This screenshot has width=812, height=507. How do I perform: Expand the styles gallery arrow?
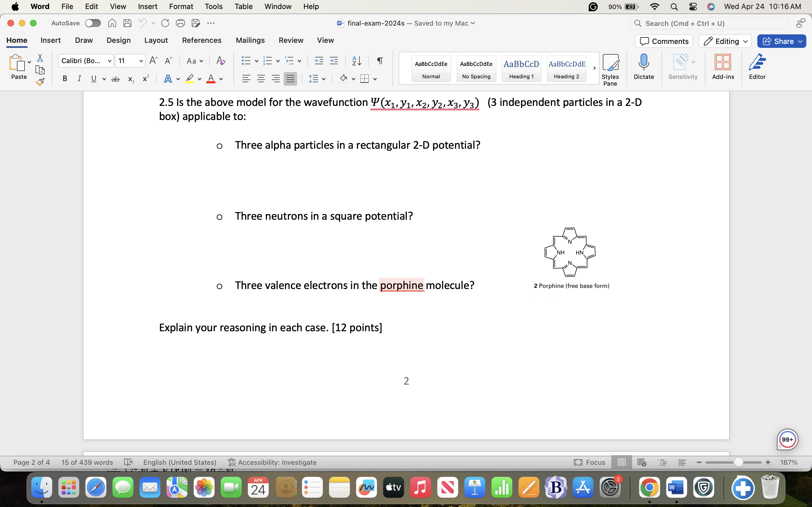click(594, 68)
